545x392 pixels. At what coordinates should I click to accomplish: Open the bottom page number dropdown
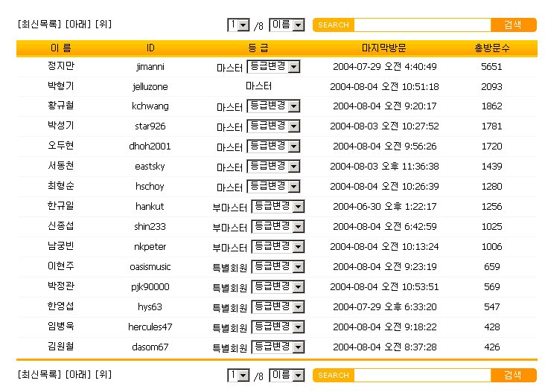pyautogui.click(x=239, y=376)
